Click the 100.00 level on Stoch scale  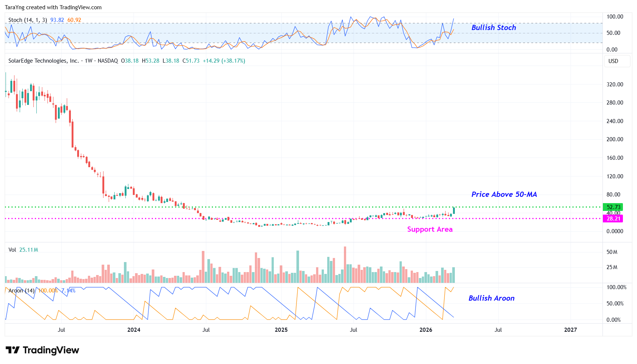tap(615, 17)
